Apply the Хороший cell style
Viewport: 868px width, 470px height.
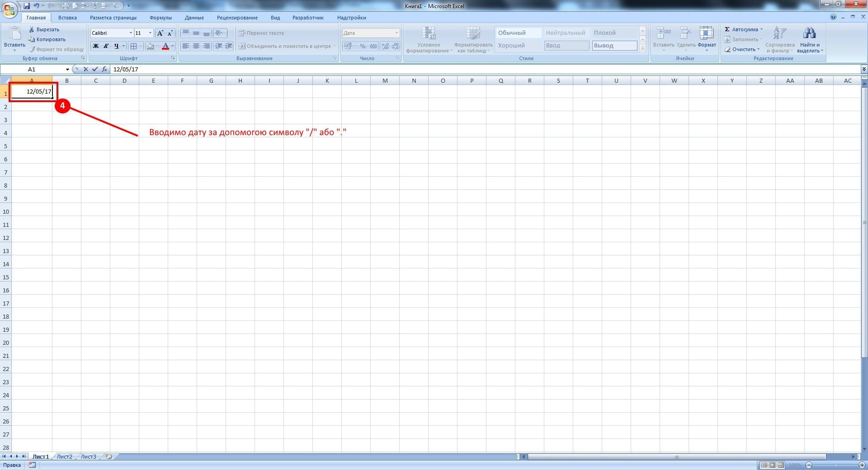pos(518,46)
